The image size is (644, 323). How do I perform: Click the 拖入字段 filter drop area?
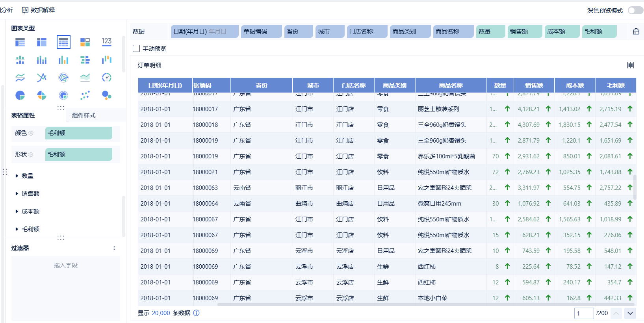(x=66, y=289)
